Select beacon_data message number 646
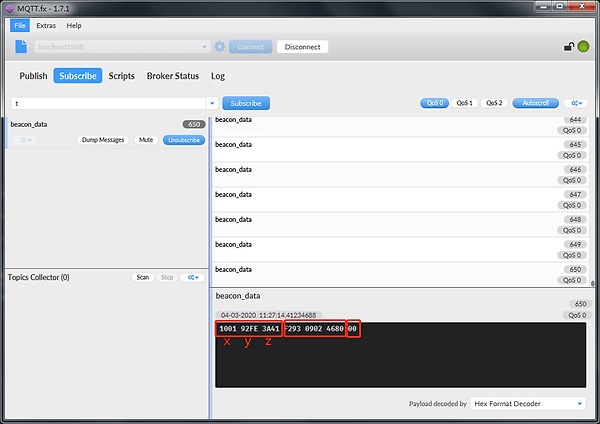 point(401,174)
